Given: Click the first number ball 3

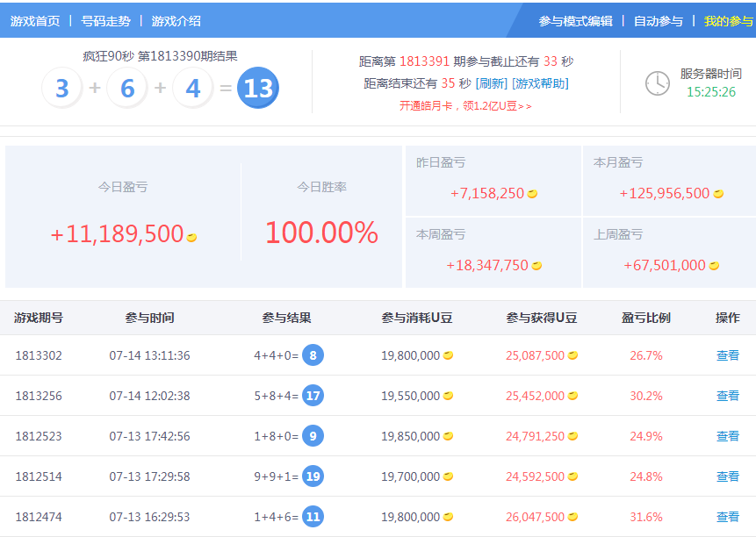Looking at the screenshot, I should pos(61,89).
